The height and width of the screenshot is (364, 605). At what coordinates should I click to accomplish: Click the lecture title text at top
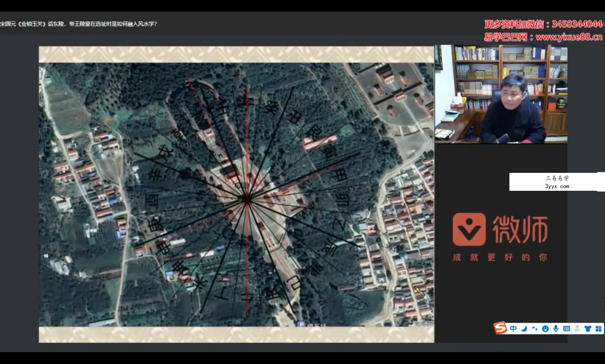tap(78, 24)
